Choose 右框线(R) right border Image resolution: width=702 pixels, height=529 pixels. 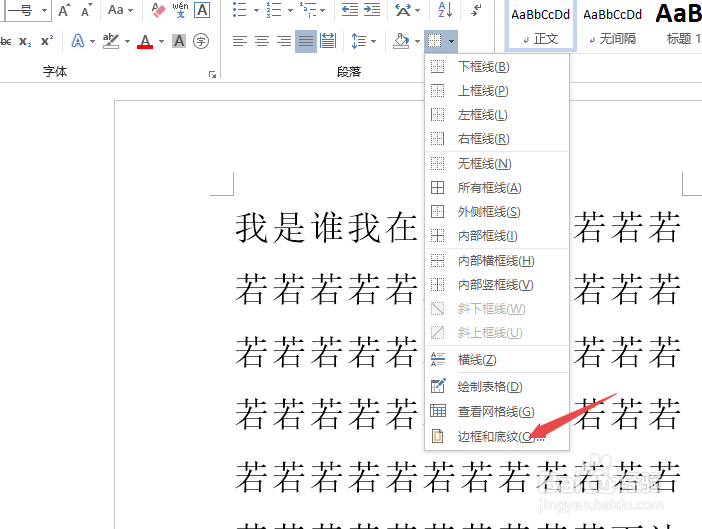coord(497,139)
